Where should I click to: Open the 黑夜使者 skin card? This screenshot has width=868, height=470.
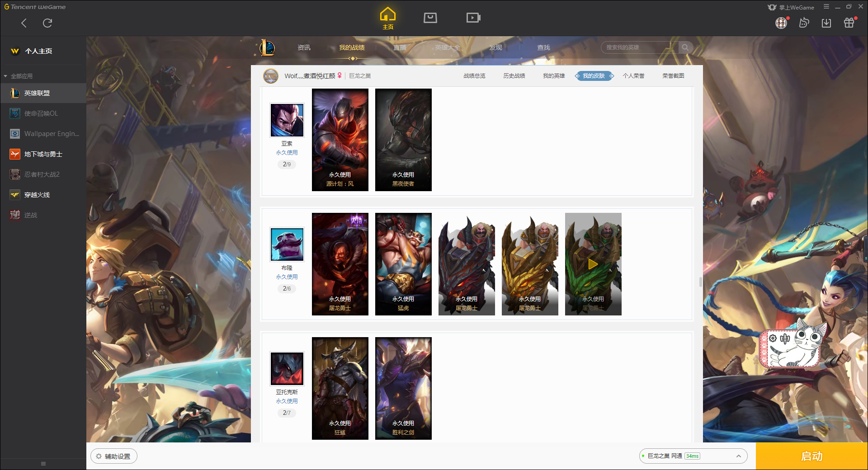403,140
